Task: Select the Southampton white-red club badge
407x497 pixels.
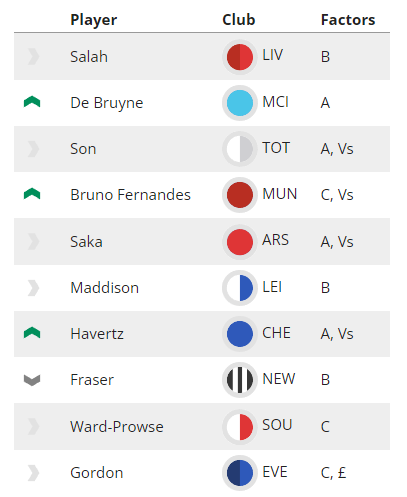Action: (x=240, y=427)
